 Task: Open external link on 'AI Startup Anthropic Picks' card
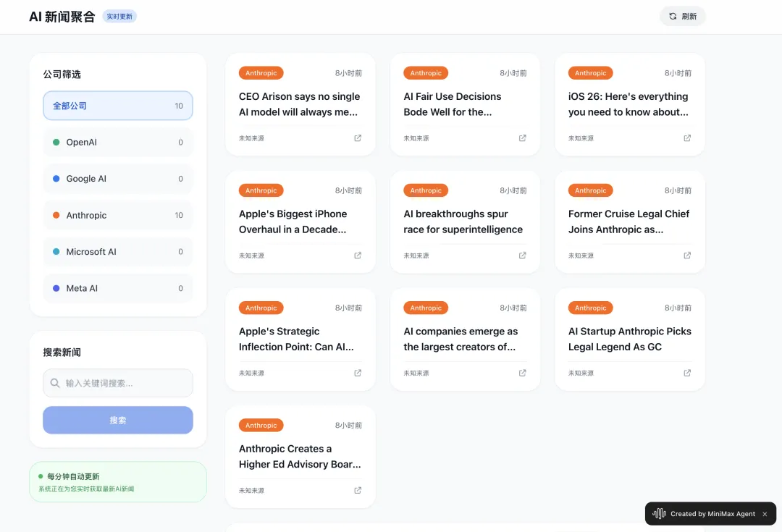click(x=687, y=373)
